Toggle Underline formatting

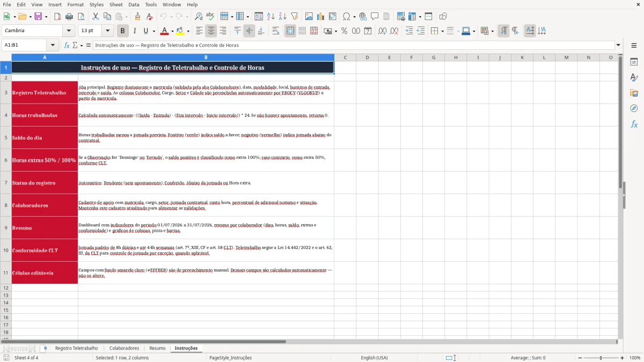point(146,31)
